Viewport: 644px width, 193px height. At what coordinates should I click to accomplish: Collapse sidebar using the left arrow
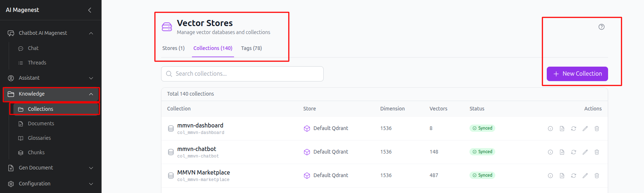pyautogui.click(x=90, y=10)
